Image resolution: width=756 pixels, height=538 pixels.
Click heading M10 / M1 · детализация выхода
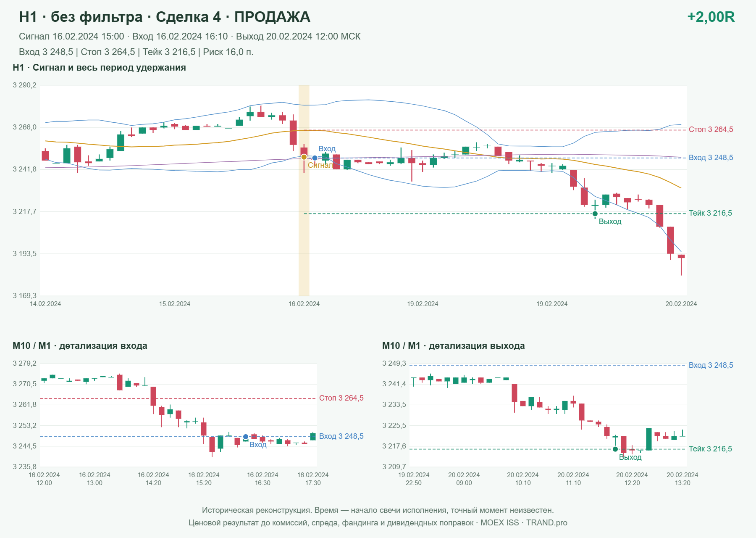(454, 346)
